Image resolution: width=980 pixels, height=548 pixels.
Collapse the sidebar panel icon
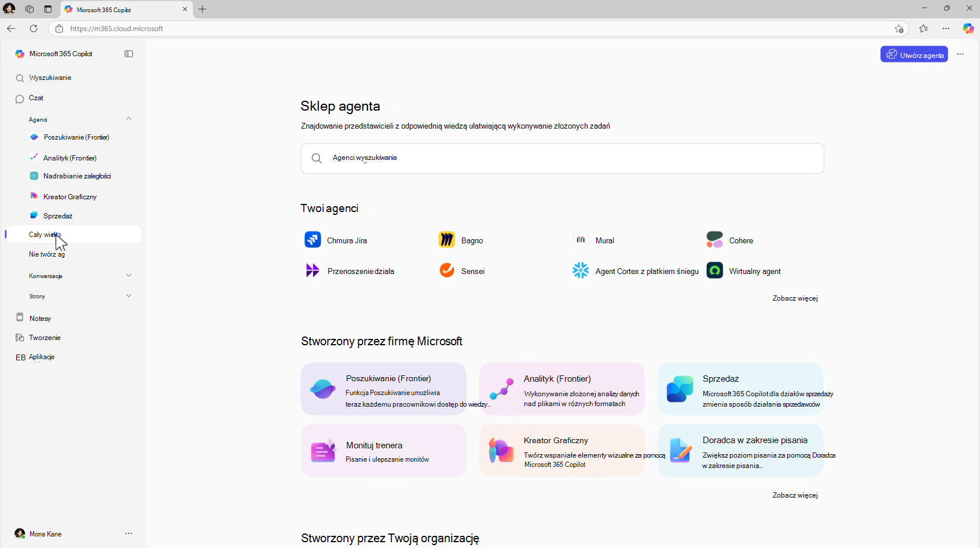pyautogui.click(x=129, y=54)
